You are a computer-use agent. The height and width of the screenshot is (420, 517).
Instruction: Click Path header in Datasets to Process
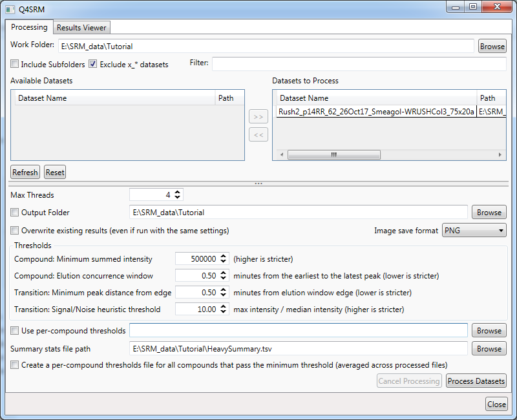(x=491, y=98)
